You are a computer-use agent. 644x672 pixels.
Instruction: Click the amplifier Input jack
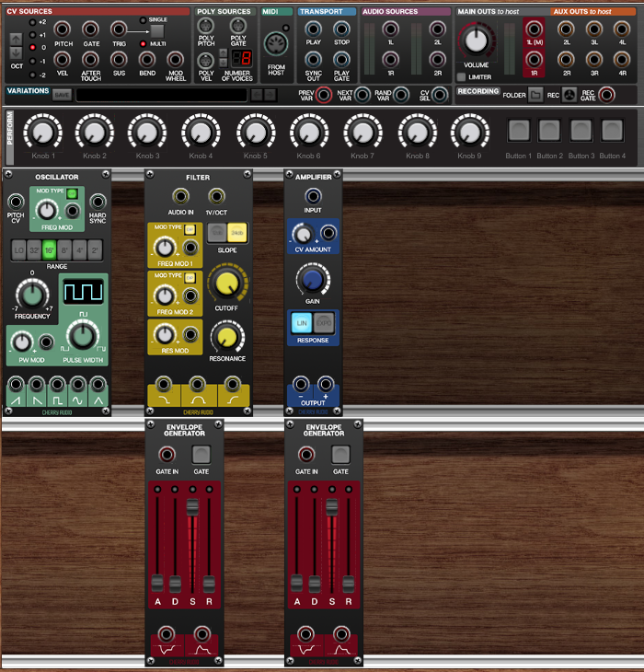(313, 196)
